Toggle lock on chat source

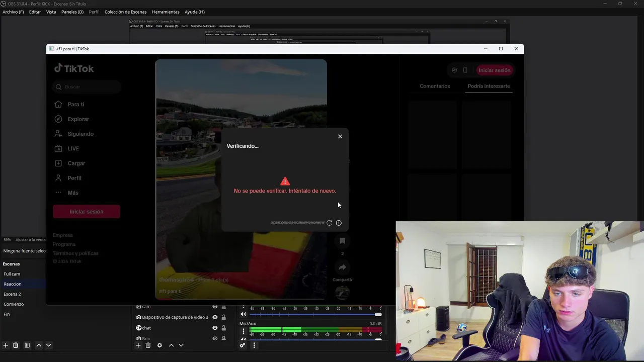[223, 328]
